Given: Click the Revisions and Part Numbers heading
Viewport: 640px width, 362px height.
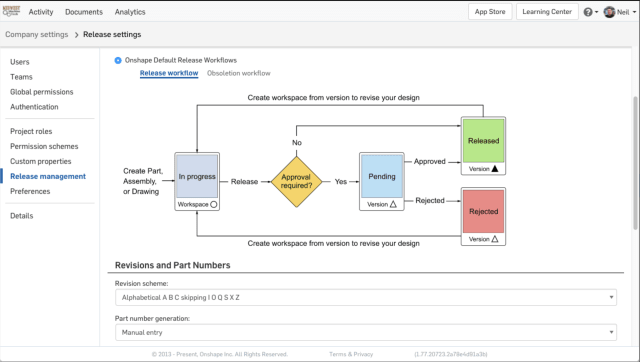Looking at the screenshot, I should coord(173,265).
